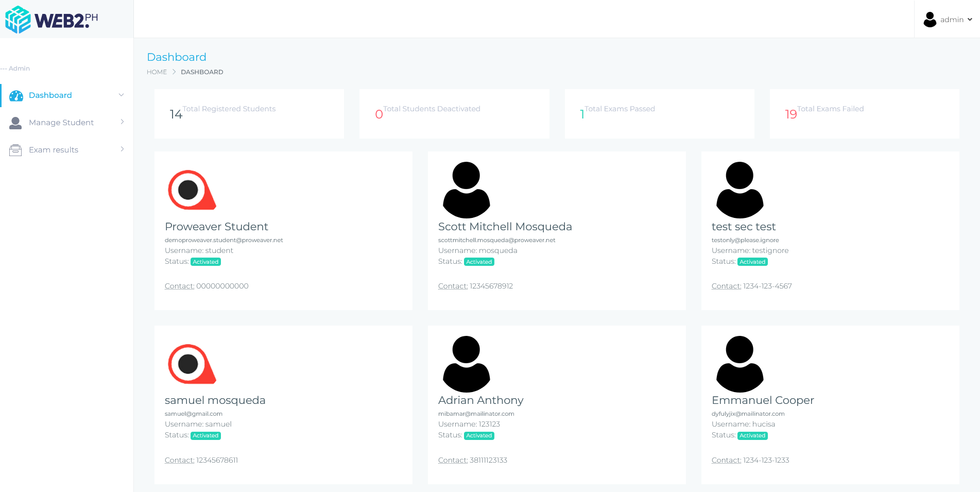Click the admin user avatar icon

[x=930, y=19]
